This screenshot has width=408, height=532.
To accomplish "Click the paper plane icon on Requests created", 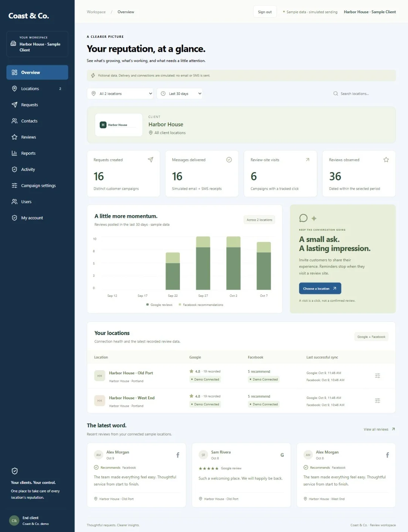I will [x=150, y=160].
